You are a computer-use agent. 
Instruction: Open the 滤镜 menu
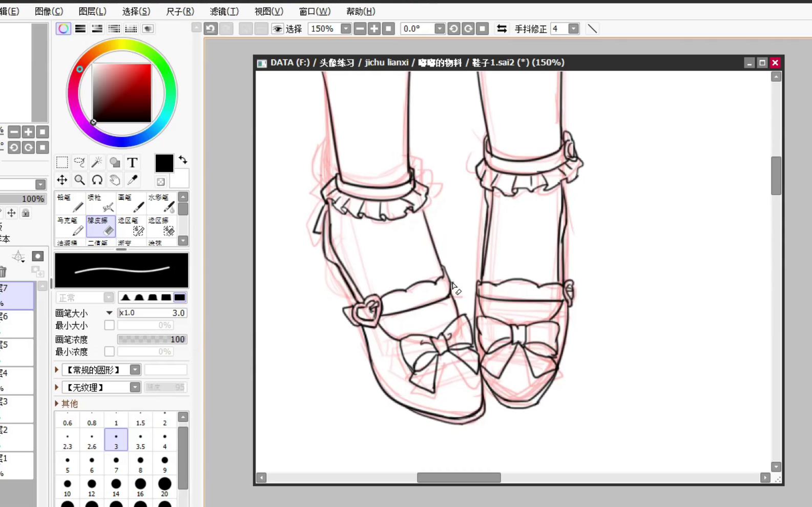pos(224,11)
